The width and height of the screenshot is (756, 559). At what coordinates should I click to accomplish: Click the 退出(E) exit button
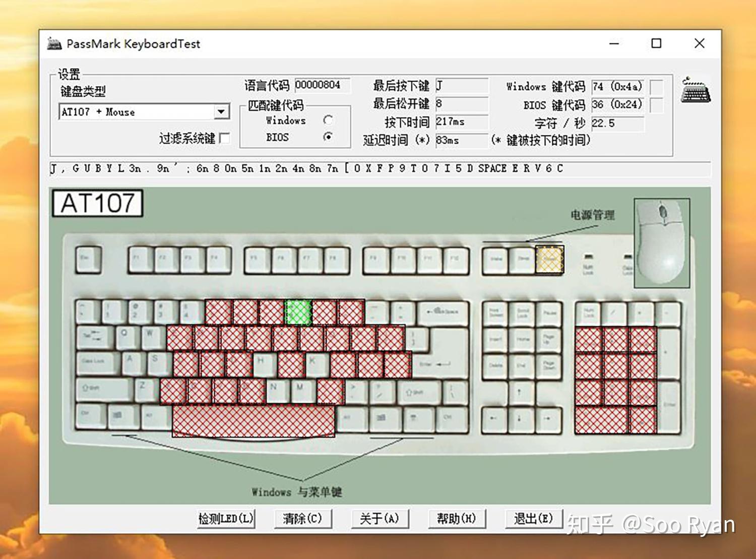tap(533, 518)
